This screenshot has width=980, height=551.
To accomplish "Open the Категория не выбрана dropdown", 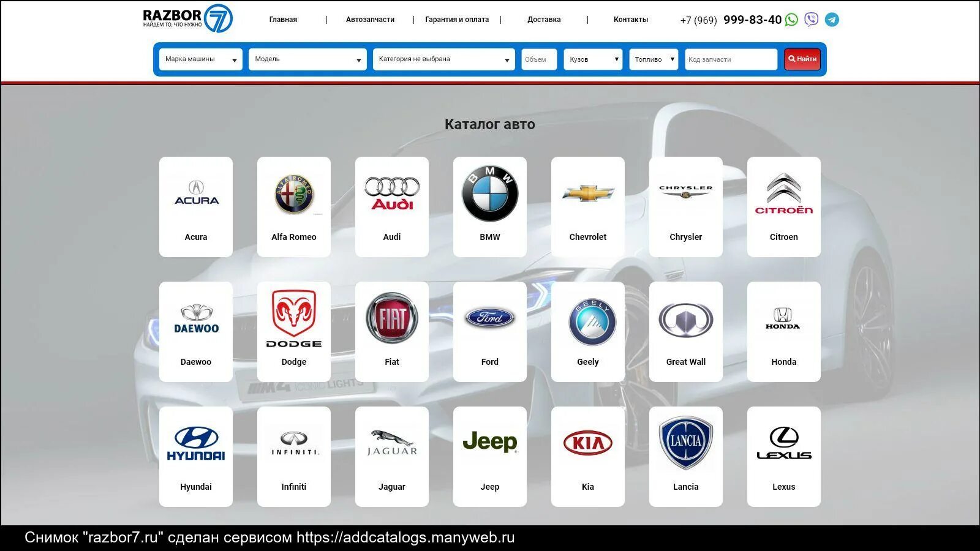I will pos(444,59).
